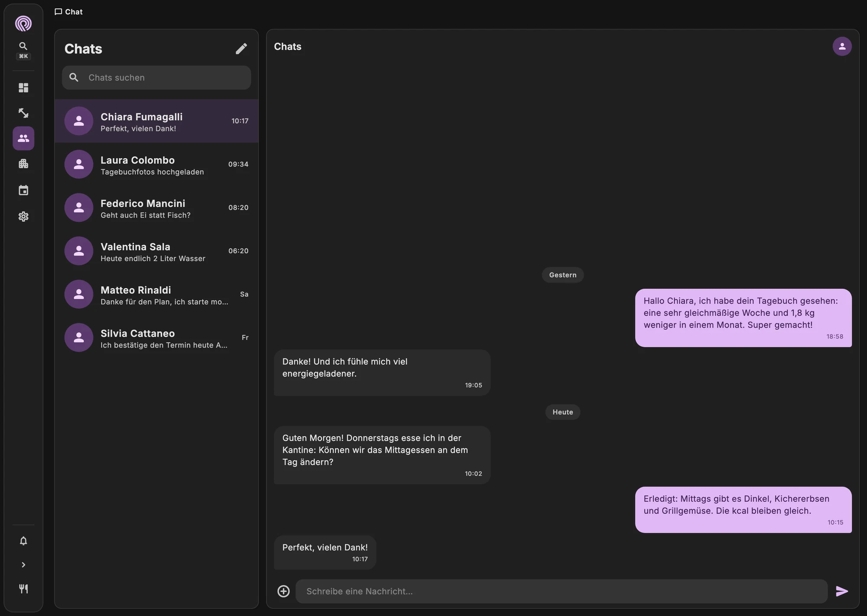This screenshot has height=616, width=867.
Task: Open chat with Federico Mancini
Action: pyautogui.click(x=156, y=207)
